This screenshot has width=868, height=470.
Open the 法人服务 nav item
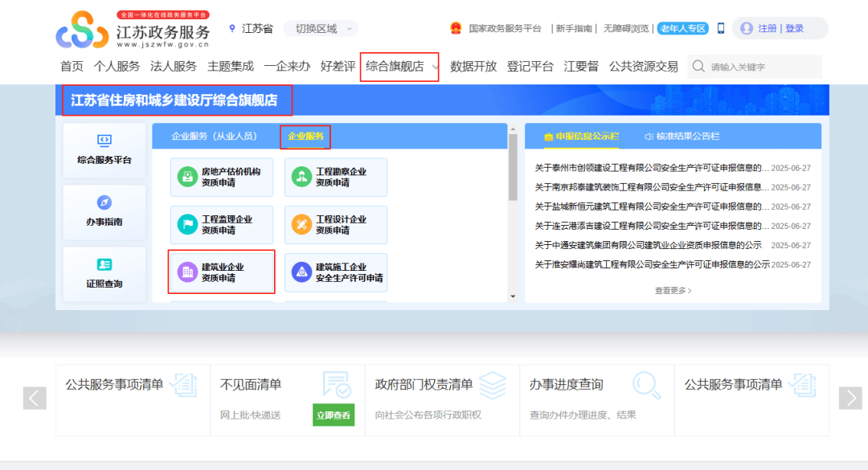(174, 67)
